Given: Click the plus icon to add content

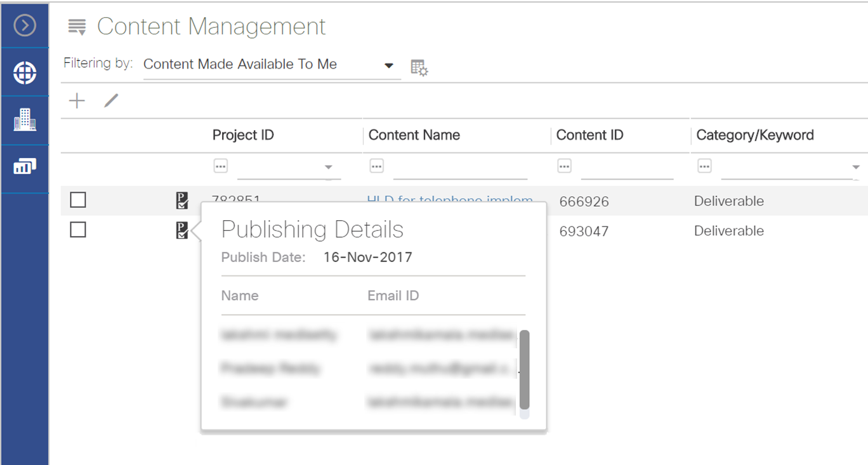Looking at the screenshot, I should [77, 100].
